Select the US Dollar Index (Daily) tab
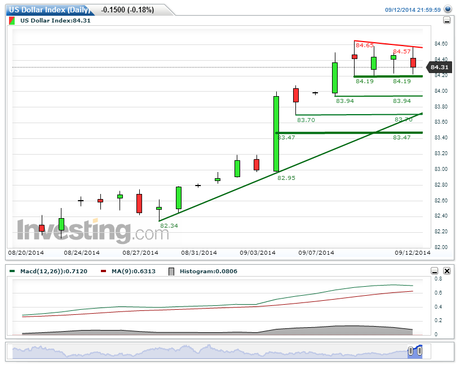The height and width of the screenshot is (366, 460). pos(50,10)
